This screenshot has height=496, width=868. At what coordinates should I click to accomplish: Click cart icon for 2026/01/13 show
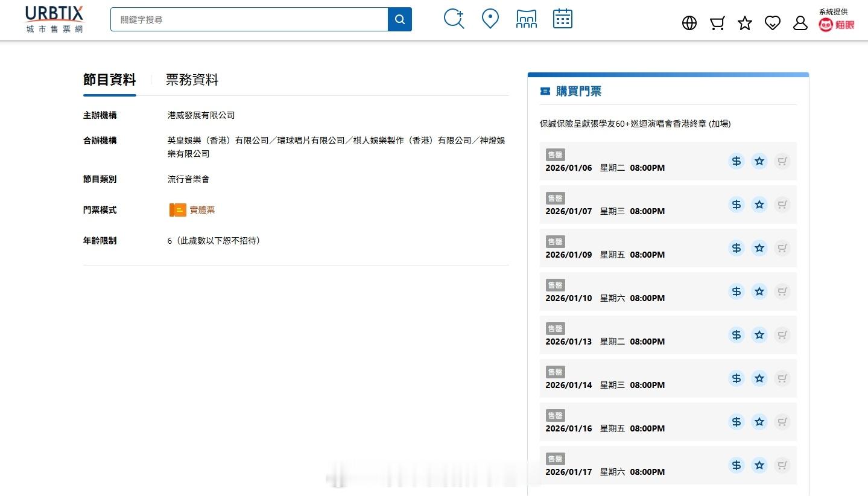point(782,335)
